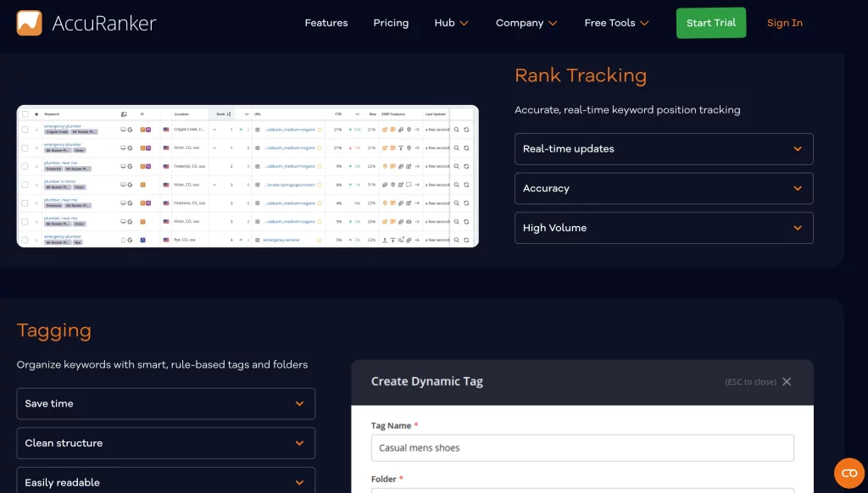Open the plumber in Victor keyword link
The image size is (868, 493).
60,181
